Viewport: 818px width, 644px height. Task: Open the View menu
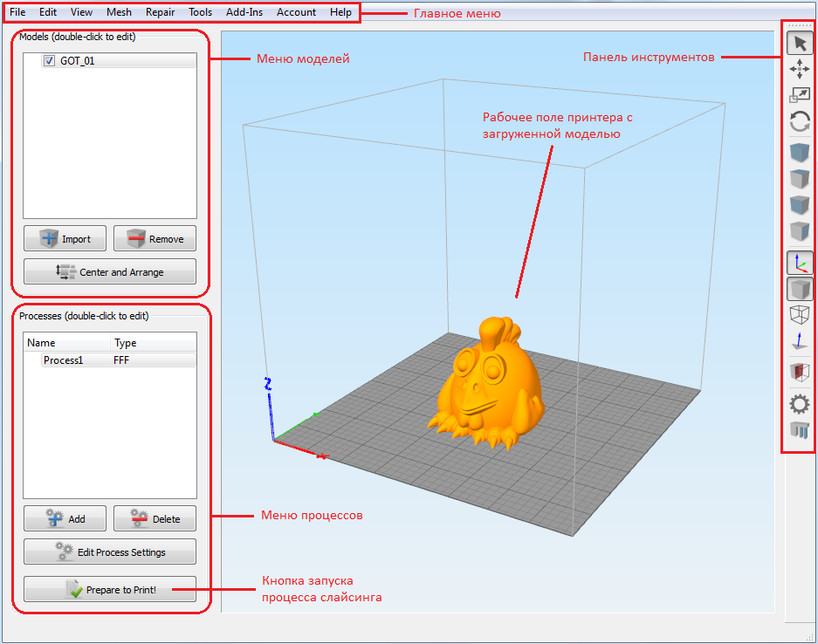click(81, 12)
